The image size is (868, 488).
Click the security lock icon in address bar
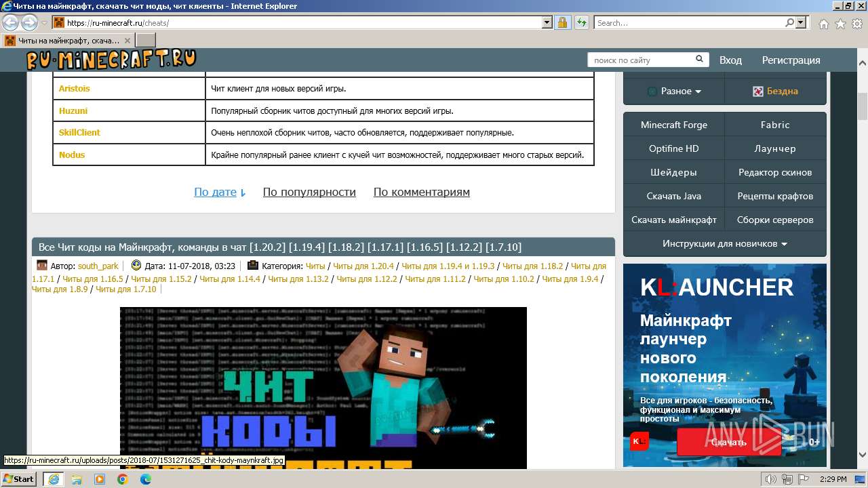click(x=562, y=22)
